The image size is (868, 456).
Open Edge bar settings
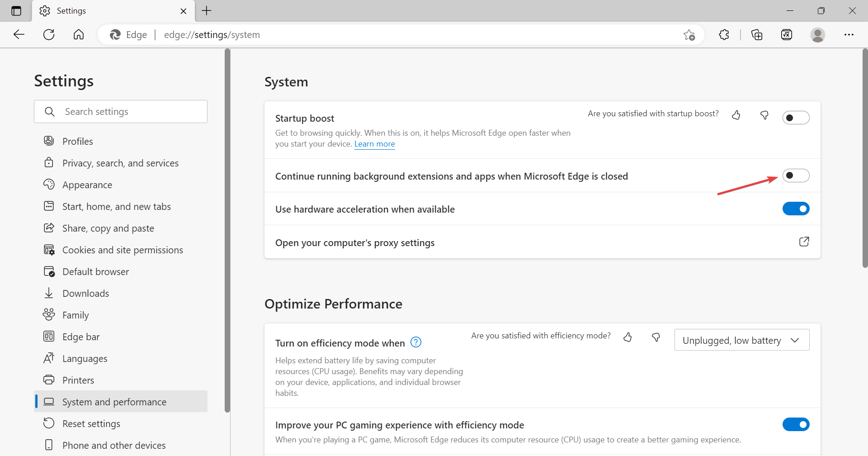click(x=121, y=337)
